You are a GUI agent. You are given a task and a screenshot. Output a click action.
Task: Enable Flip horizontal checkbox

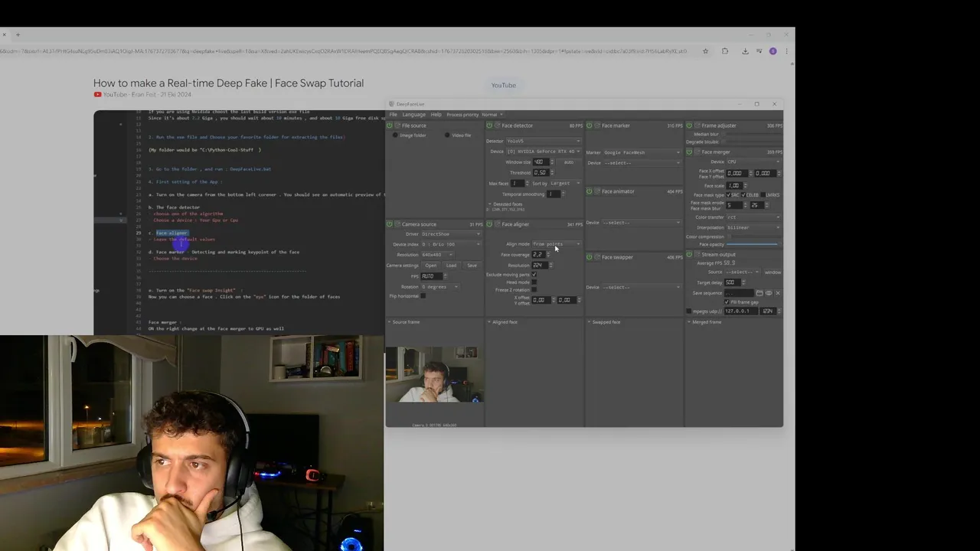pyautogui.click(x=423, y=295)
